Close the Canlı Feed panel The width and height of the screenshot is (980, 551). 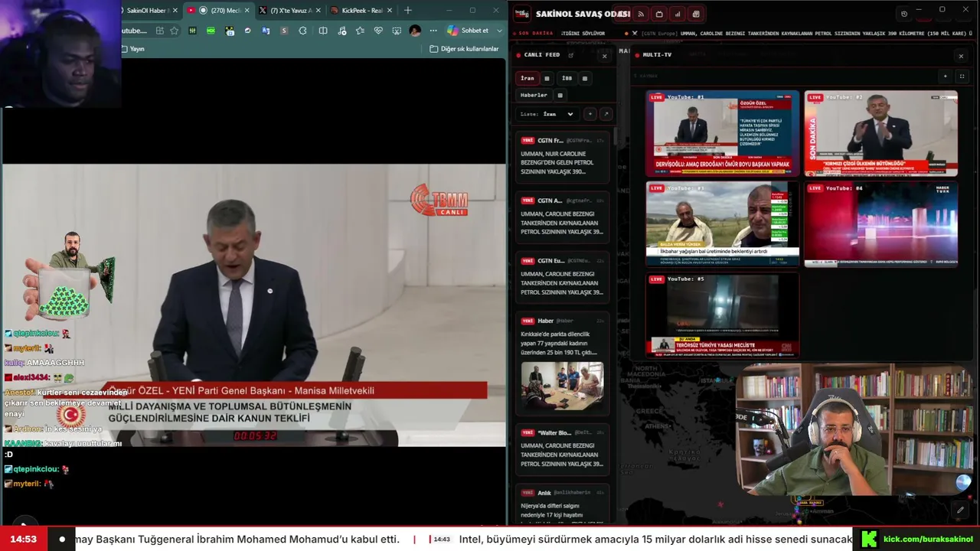pos(604,56)
